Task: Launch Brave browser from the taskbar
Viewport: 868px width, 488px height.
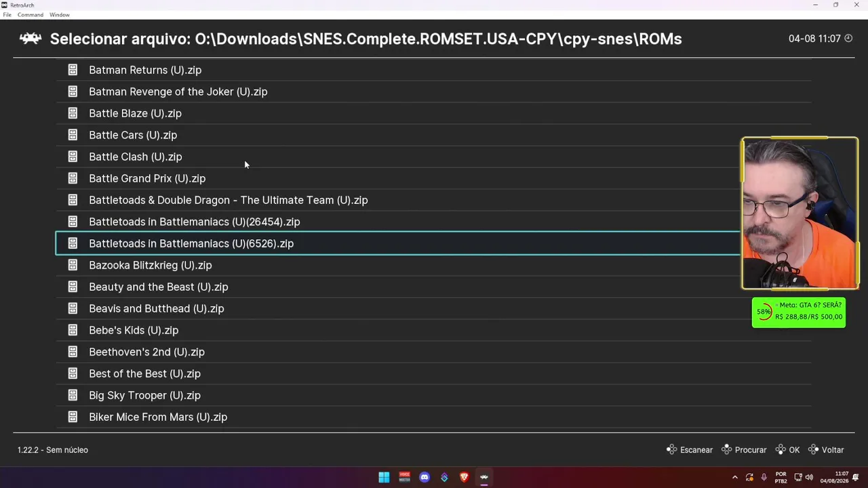Action: pyautogui.click(x=465, y=477)
